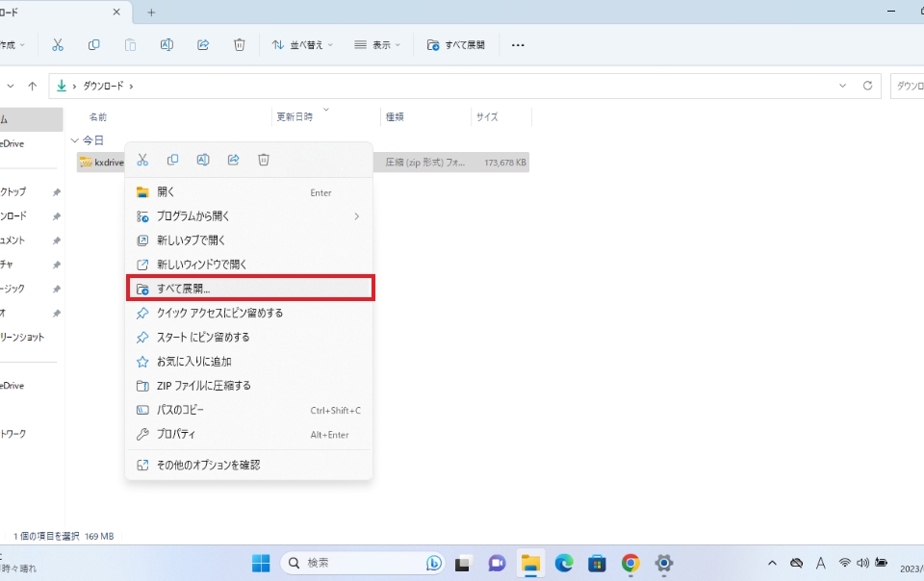This screenshot has width=924, height=581.
Task: Click the share icon in the toolbar
Action: (203, 45)
